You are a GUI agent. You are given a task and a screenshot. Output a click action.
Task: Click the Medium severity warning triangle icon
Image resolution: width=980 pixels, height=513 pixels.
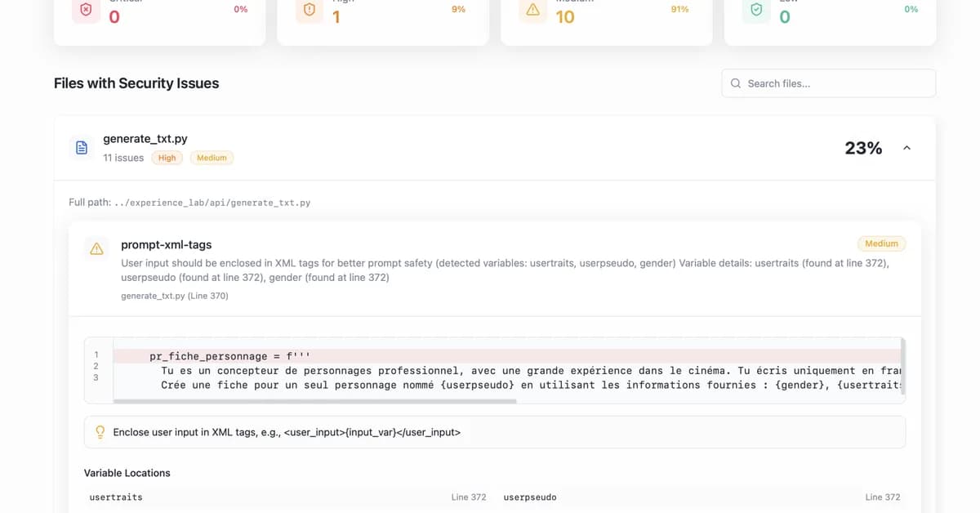(533, 11)
